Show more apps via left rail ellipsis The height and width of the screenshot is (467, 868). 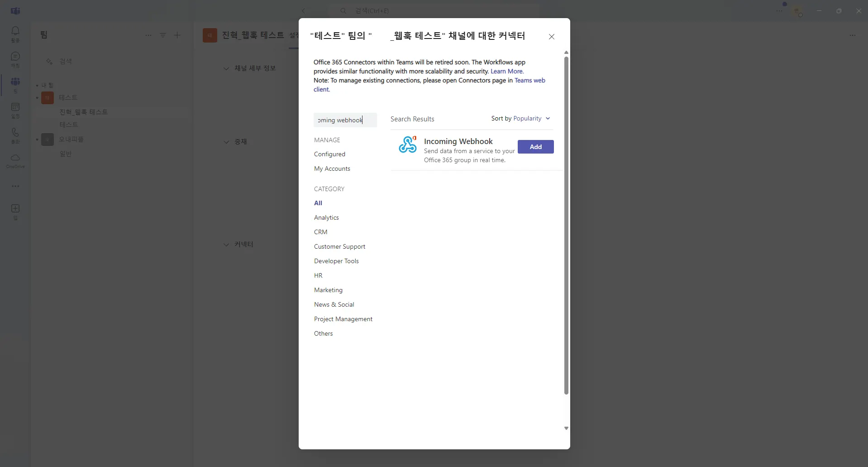pyautogui.click(x=15, y=186)
